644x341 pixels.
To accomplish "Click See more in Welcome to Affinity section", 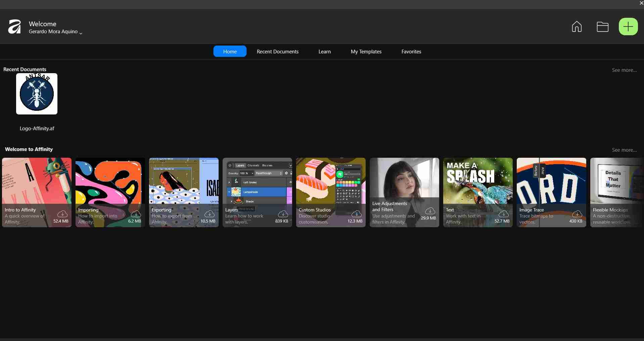I will [x=624, y=150].
